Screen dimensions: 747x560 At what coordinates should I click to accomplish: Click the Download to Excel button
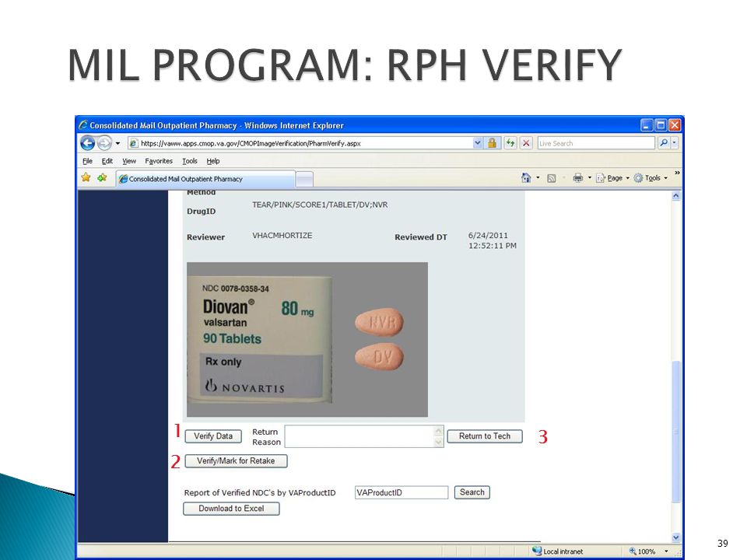point(231,509)
